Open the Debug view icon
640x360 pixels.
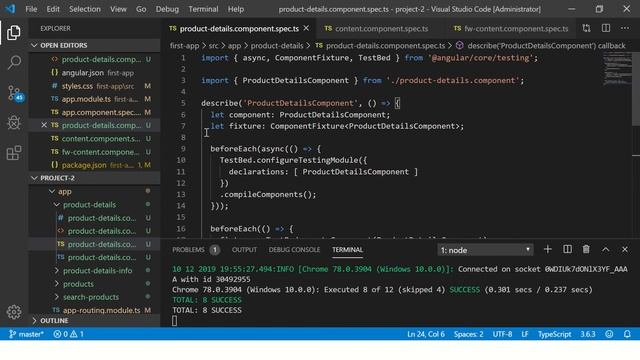14,123
